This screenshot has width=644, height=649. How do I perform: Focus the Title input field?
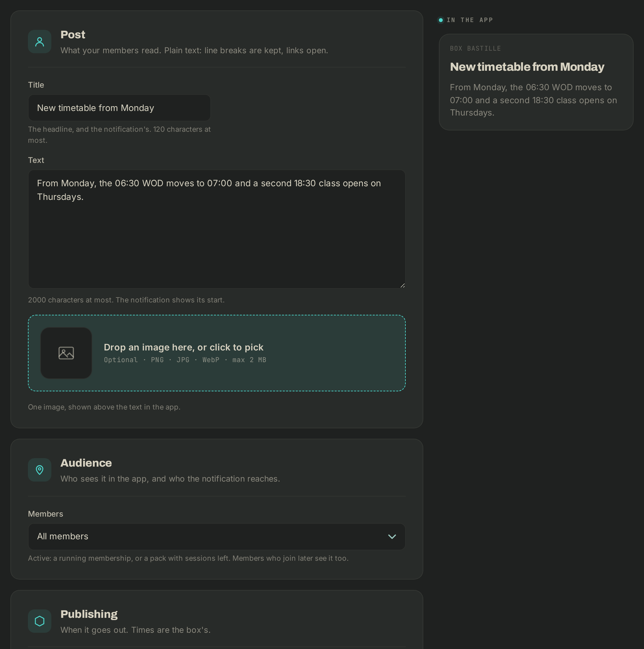(119, 108)
